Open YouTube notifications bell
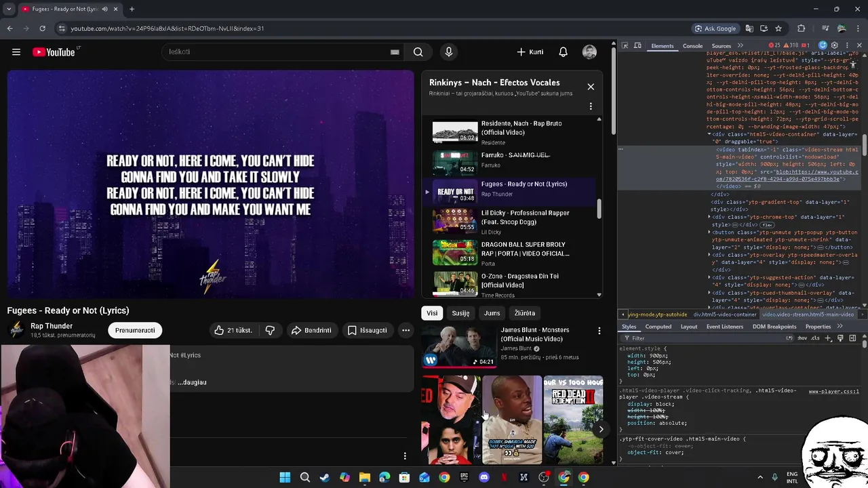Screen dimensions: 868x488 coord(563,52)
